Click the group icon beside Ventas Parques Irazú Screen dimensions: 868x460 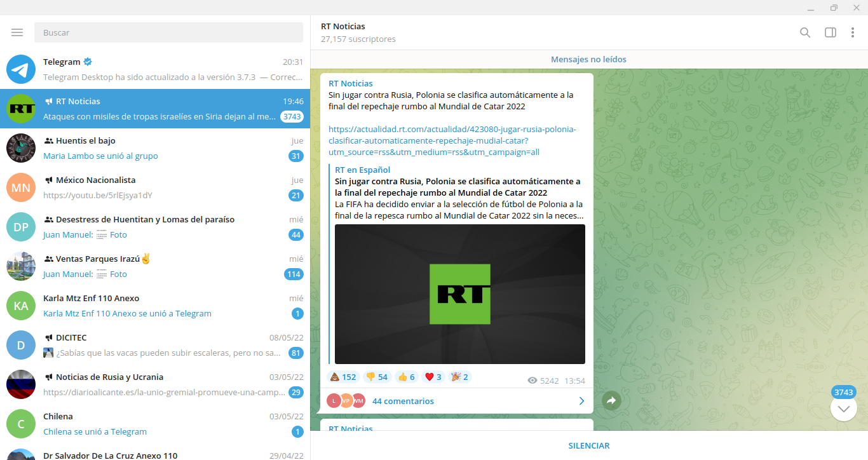tap(48, 259)
